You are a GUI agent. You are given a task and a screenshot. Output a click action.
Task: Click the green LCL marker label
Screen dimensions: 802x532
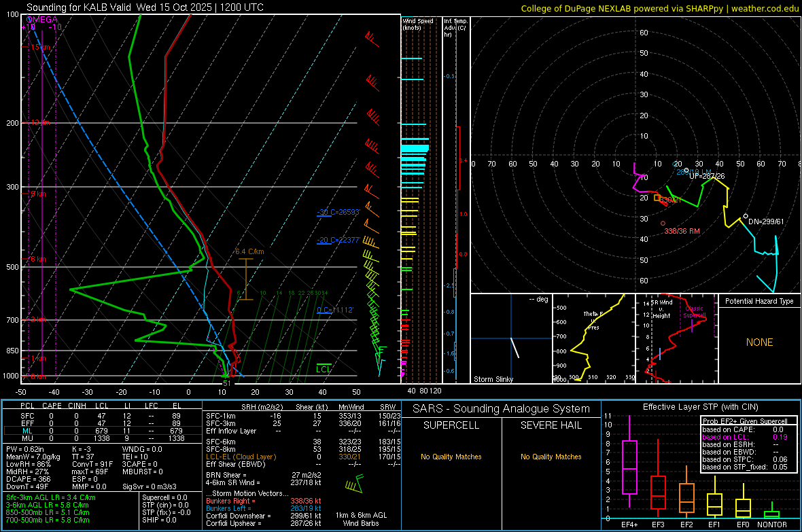324,370
